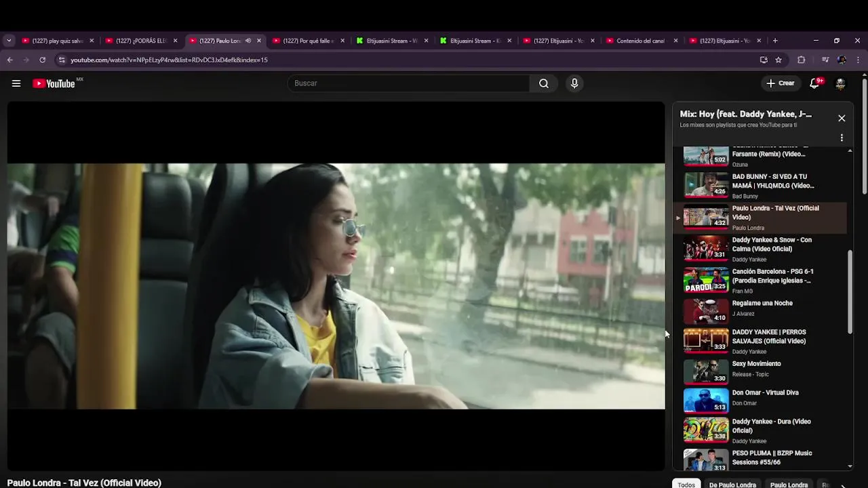868x488 pixels.
Task: Start voice search with the microphone
Action: coord(574,83)
